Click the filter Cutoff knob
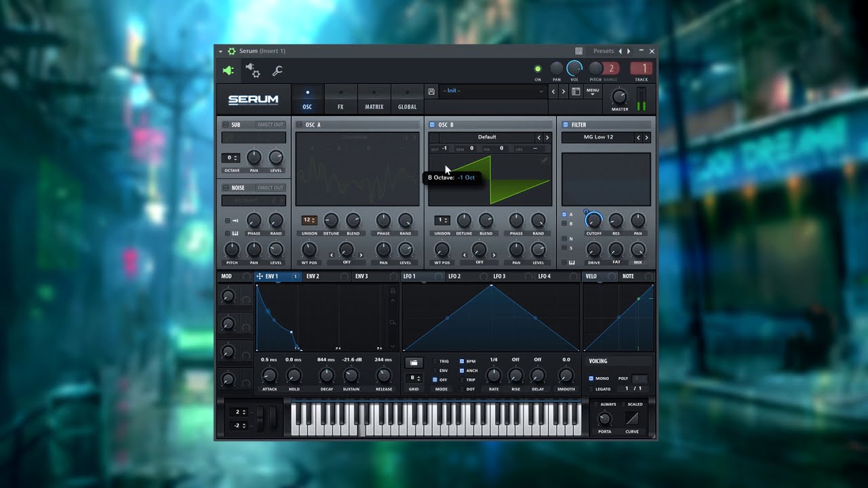Screen dimensions: 868x488 tap(593, 220)
